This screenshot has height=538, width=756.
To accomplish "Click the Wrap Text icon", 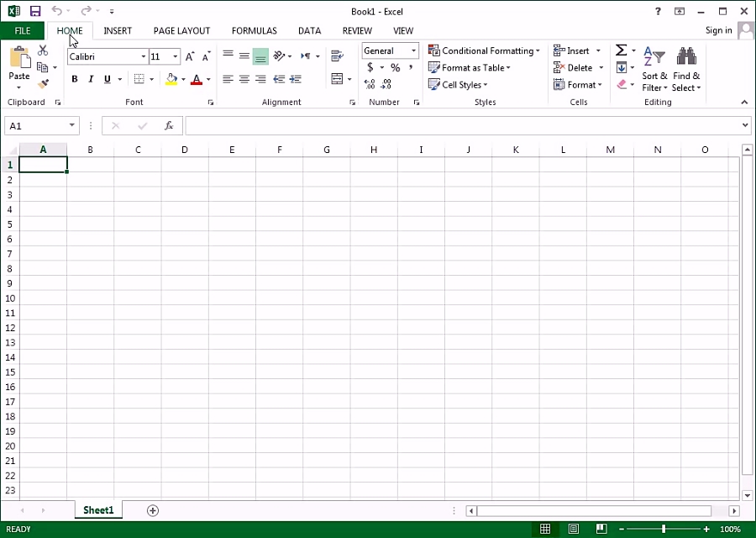I will 337,56.
